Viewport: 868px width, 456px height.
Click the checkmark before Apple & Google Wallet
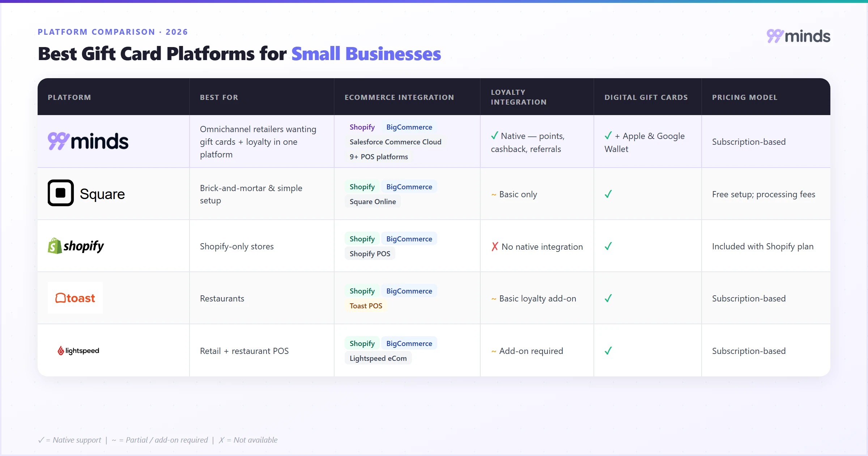(x=608, y=136)
